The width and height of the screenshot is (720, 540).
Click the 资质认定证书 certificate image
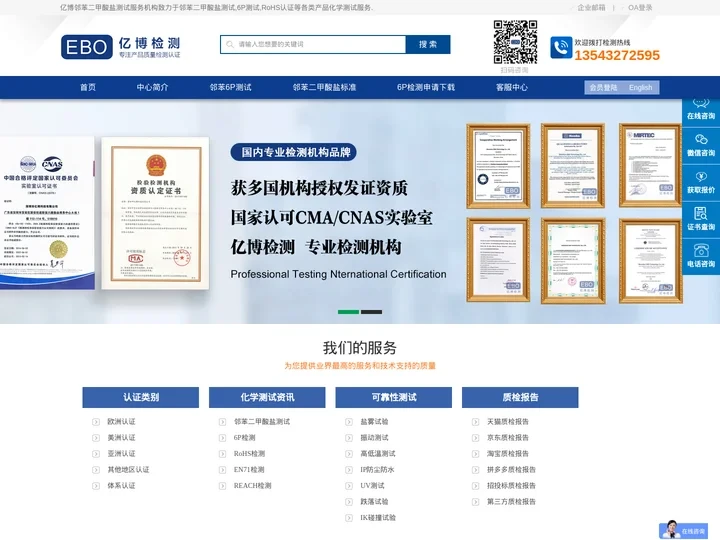155,214
